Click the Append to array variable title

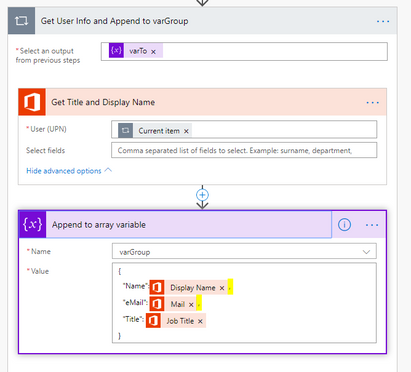click(99, 225)
